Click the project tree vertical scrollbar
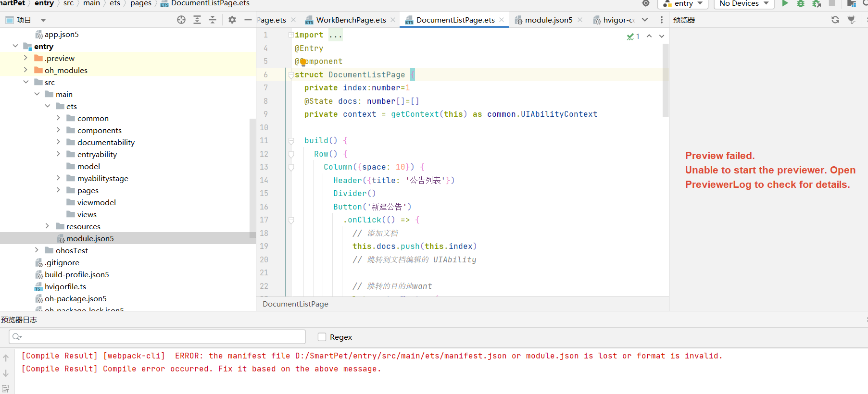This screenshot has width=868, height=394. point(252,178)
